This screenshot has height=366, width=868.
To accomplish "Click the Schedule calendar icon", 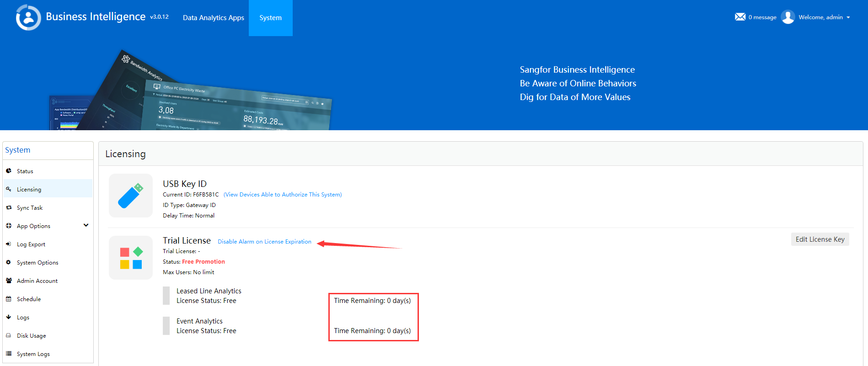I will 9,299.
